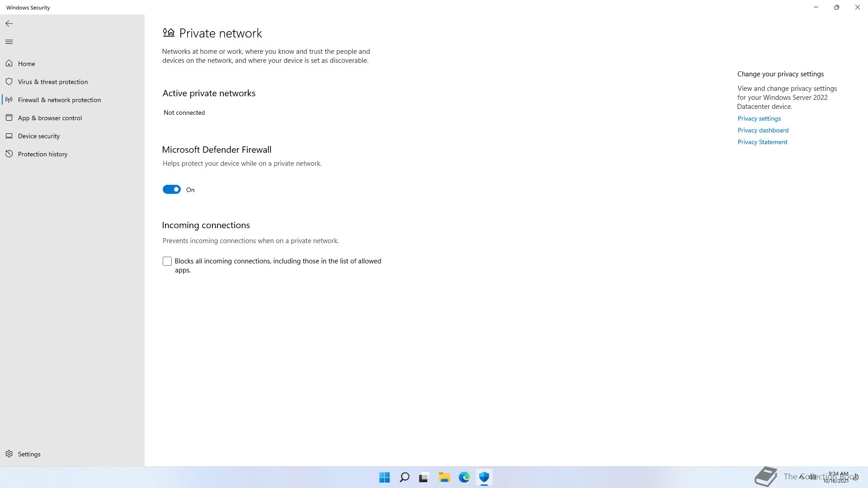Select Firewall & network protection
The width and height of the screenshot is (868, 488).
[x=72, y=100]
